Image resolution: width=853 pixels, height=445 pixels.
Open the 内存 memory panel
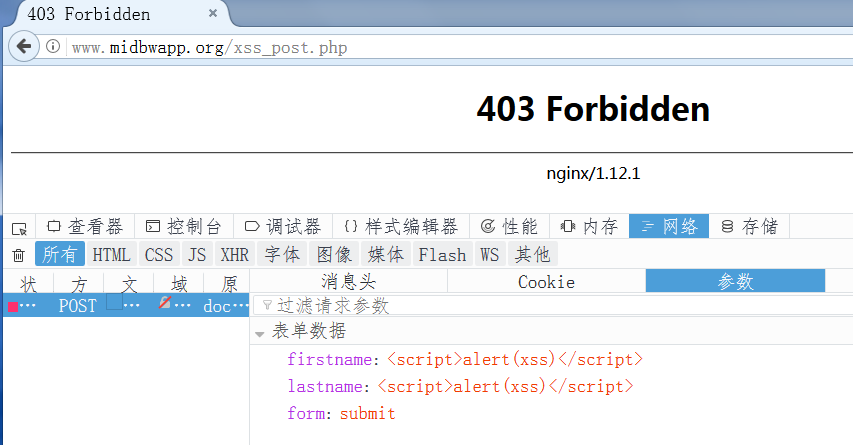[589, 226]
